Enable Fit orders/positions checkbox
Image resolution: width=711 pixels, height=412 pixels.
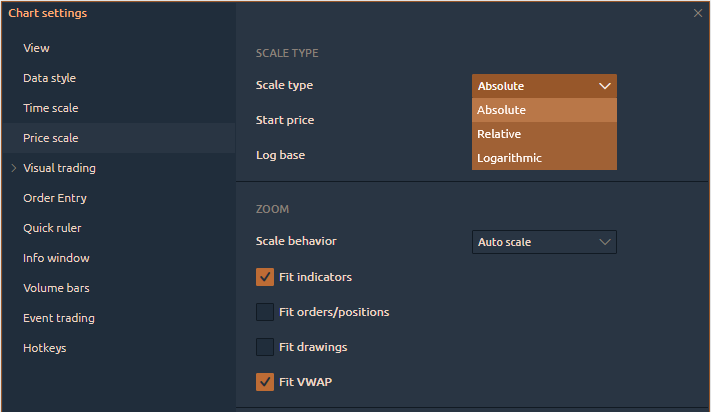265,312
